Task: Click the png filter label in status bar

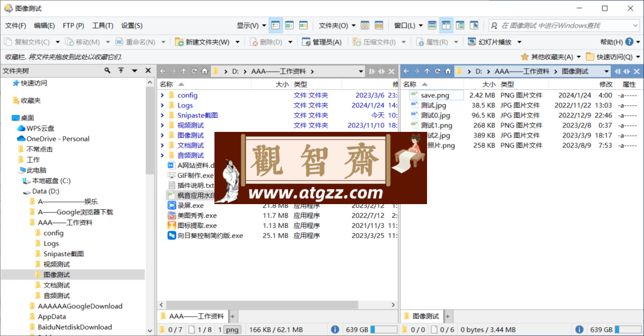Action: 233,330
